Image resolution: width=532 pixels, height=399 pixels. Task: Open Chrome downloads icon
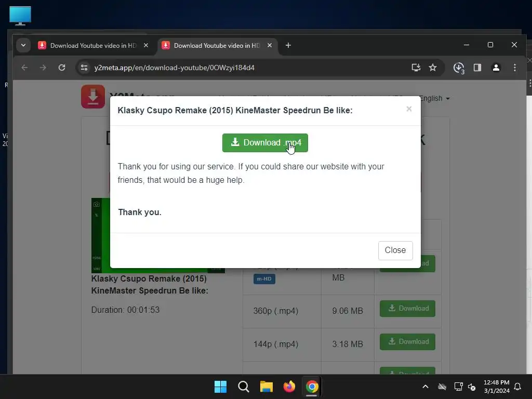pos(459,68)
